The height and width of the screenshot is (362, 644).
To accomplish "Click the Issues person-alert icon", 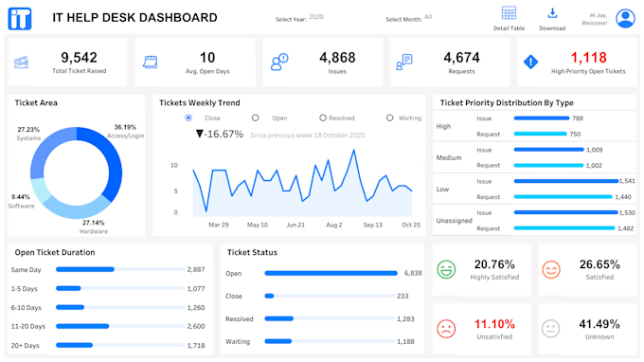I will tap(279, 62).
